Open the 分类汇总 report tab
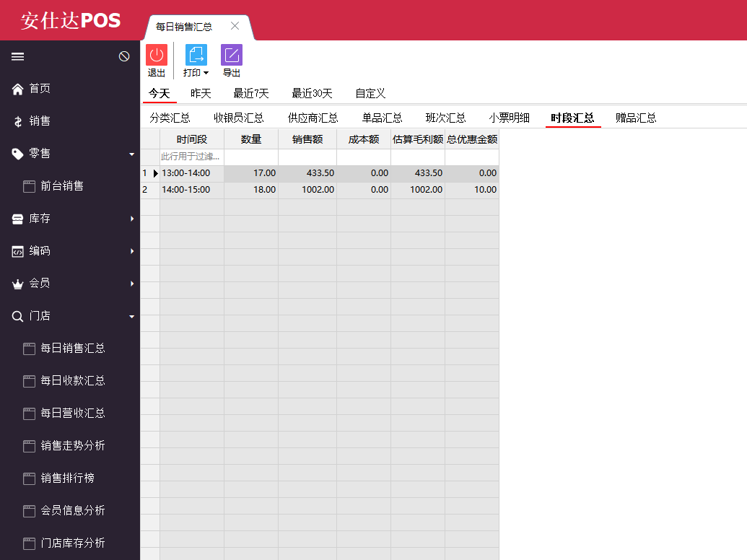The image size is (747, 560). pyautogui.click(x=170, y=118)
